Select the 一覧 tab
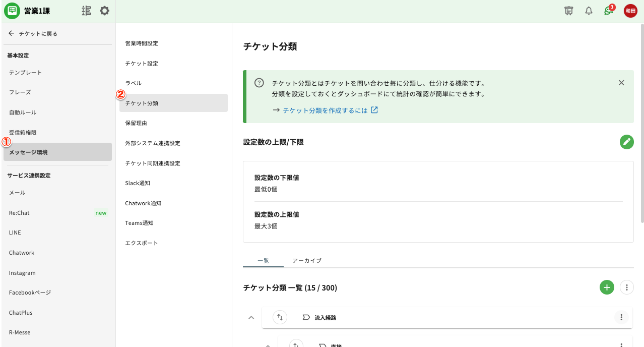This screenshot has height=347, width=644. [263, 261]
